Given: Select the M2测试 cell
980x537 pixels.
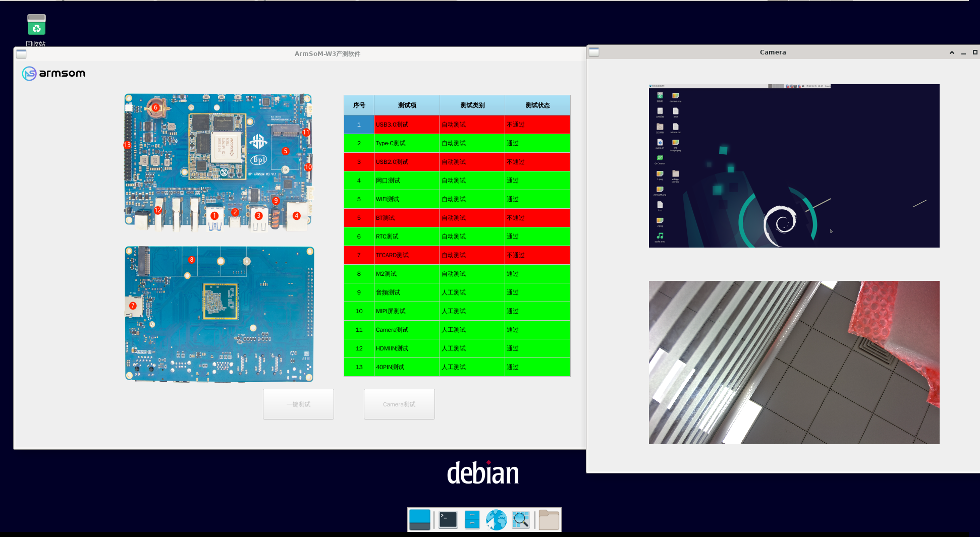Looking at the screenshot, I should click(407, 274).
